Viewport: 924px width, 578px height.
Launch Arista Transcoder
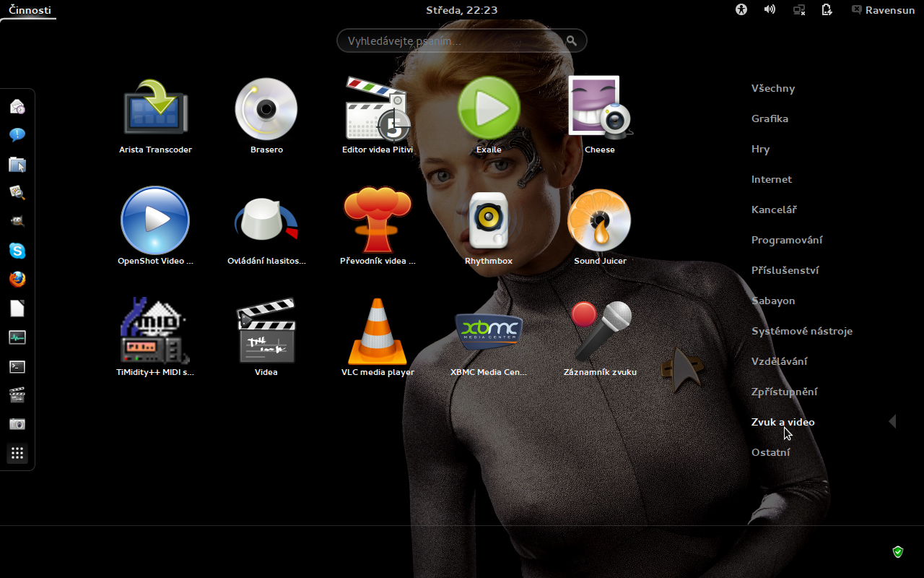click(155, 116)
